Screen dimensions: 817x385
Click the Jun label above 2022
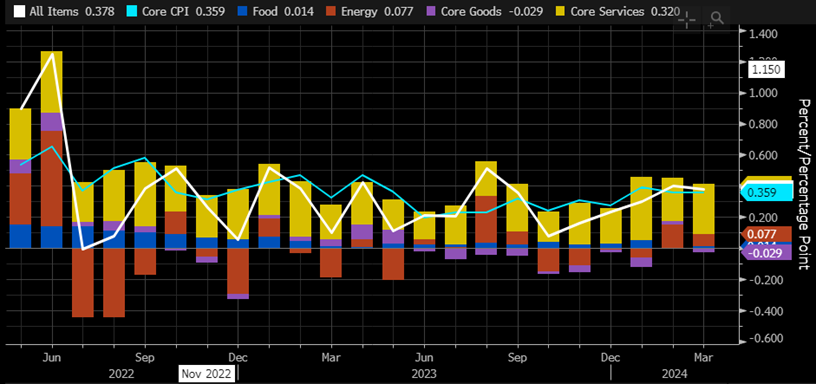click(x=52, y=358)
